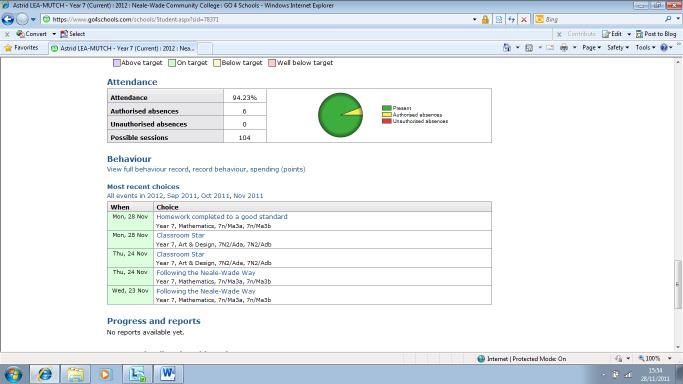Expand the Safety dropdown menu

click(618, 47)
